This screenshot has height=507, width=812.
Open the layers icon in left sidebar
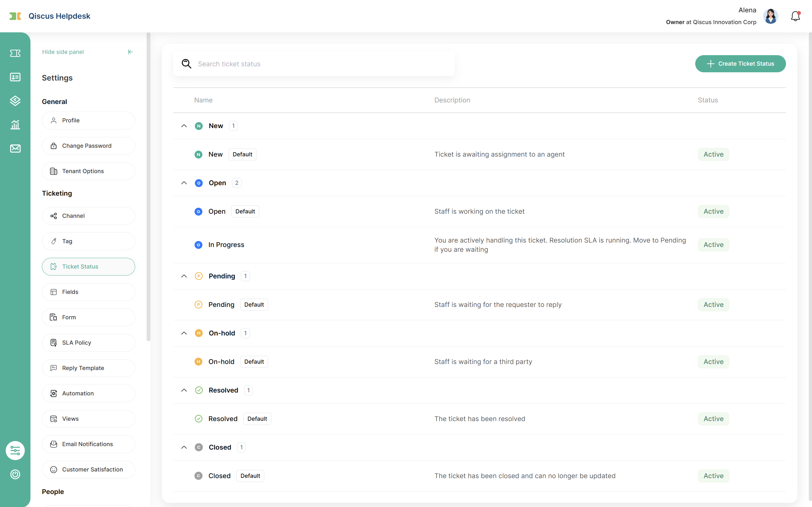click(15, 101)
